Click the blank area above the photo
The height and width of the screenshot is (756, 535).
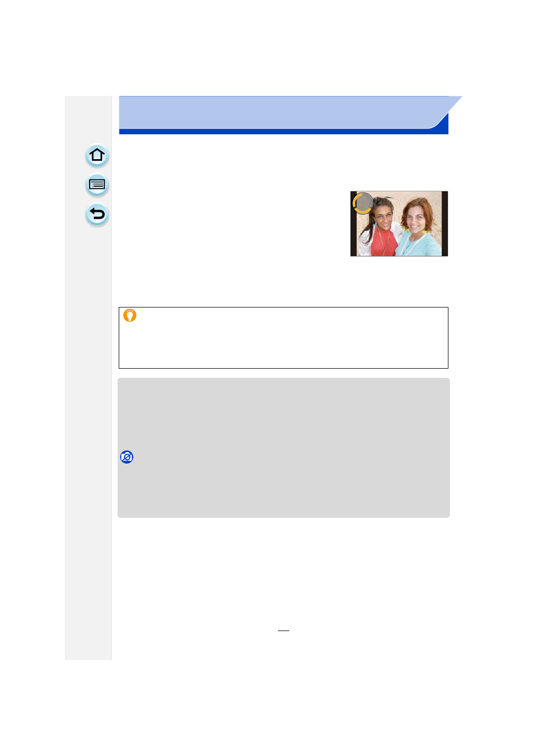[399, 165]
